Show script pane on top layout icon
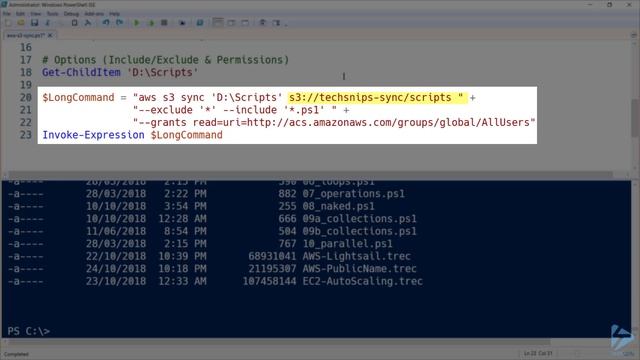Image resolution: width=640 pixels, height=360 pixels. pyautogui.click(x=218, y=23)
